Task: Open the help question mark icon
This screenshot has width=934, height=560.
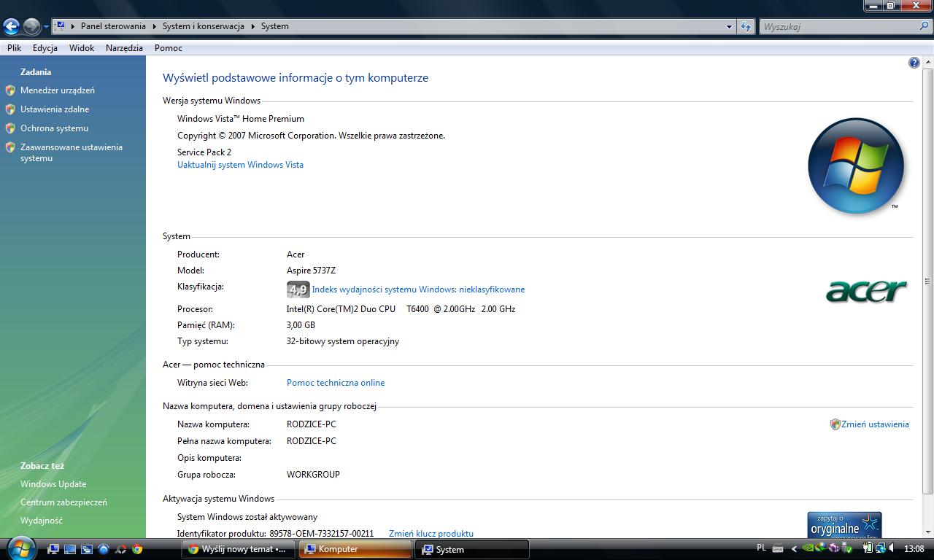Action: 914,63
